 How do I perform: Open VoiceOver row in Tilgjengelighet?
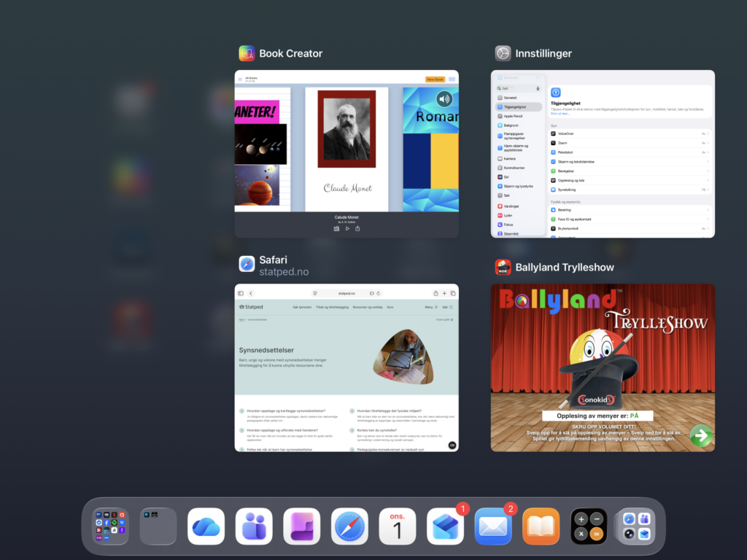click(x=630, y=134)
